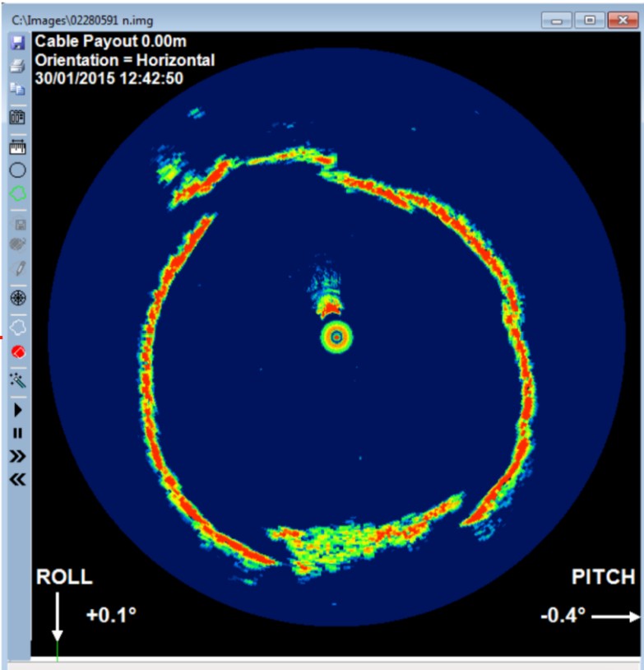Select the ruler measurement tool
Screen dimensions: 644x670
coord(17,147)
